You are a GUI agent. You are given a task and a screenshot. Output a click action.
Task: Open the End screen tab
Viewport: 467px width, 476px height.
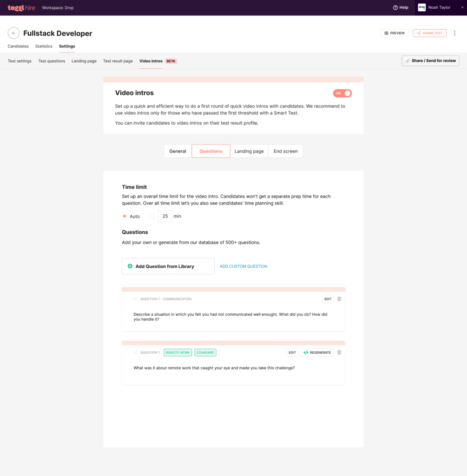click(285, 151)
